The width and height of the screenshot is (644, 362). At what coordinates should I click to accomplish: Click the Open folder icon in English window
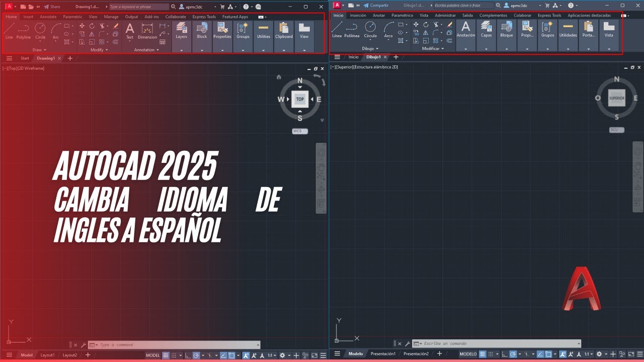click(x=31, y=7)
